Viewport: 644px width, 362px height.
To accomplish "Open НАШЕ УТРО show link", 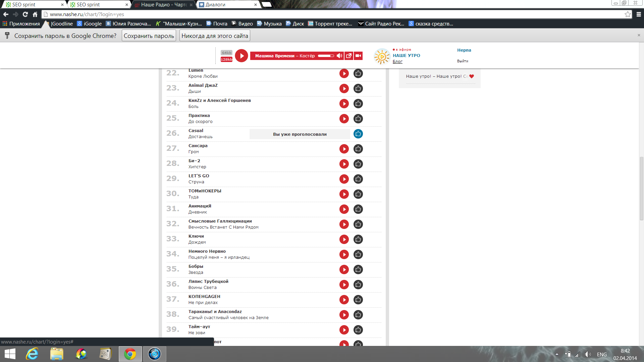I will tap(406, 56).
